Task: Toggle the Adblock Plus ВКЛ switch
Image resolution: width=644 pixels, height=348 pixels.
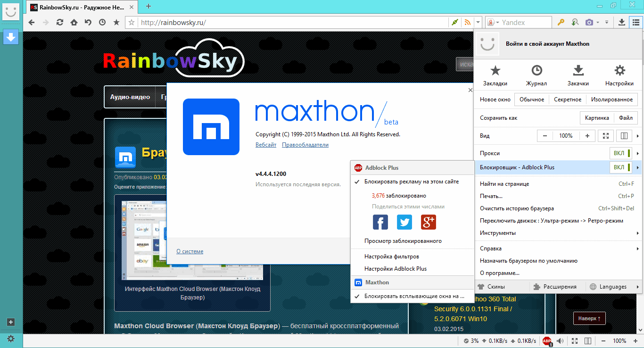Action: [x=621, y=167]
